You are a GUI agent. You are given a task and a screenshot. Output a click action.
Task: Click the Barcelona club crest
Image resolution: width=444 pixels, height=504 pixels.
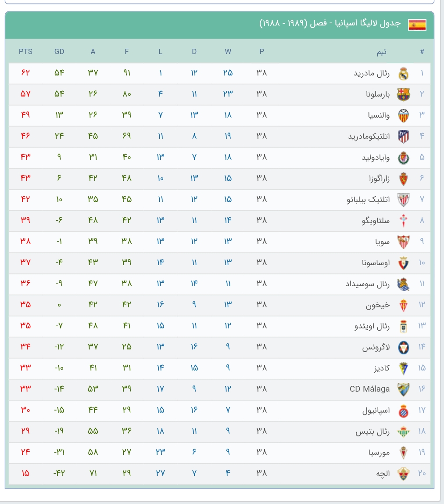point(403,94)
